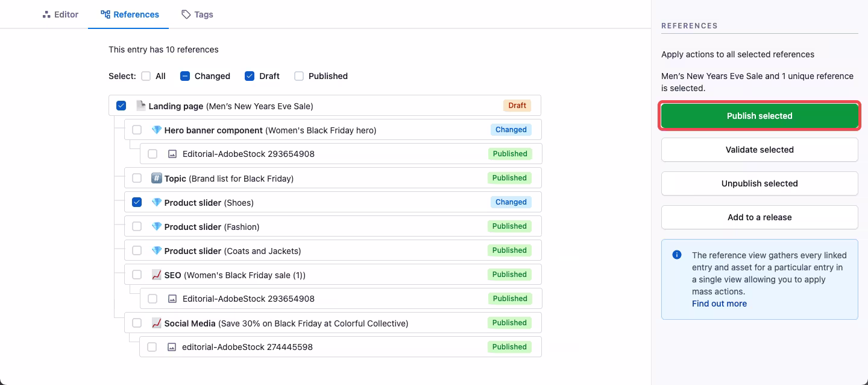Uncheck the Landing page row checkbox
The height and width of the screenshot is (385, 868).
click(121, 106)
